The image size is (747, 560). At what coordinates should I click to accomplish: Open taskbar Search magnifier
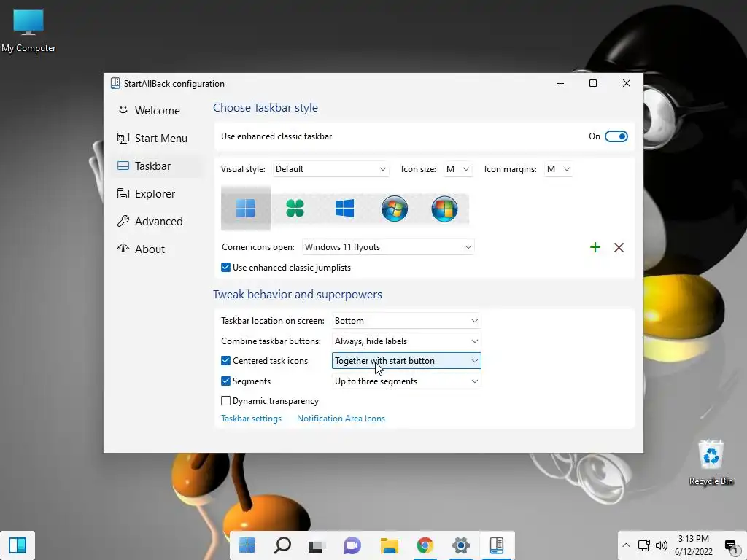(282, 545)
